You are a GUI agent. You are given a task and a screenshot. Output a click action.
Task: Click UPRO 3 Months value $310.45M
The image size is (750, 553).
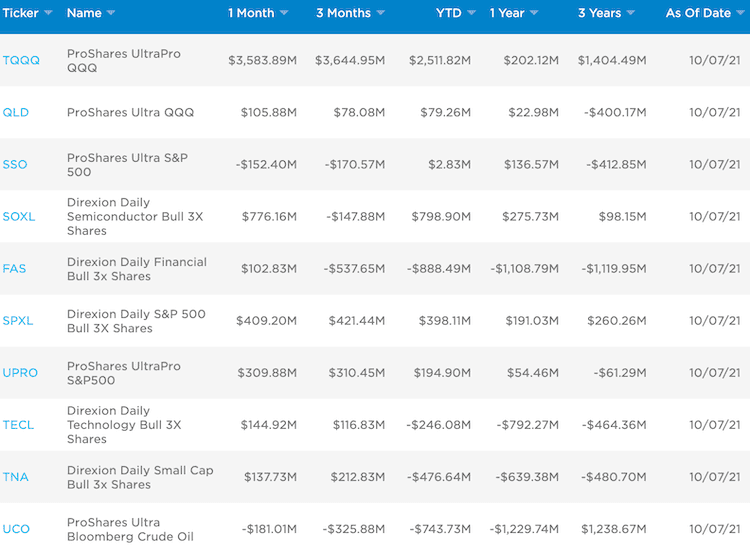click(356, 373)
